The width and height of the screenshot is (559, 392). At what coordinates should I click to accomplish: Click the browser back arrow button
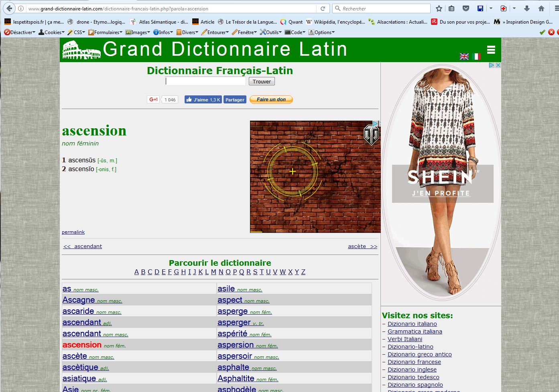9,8
